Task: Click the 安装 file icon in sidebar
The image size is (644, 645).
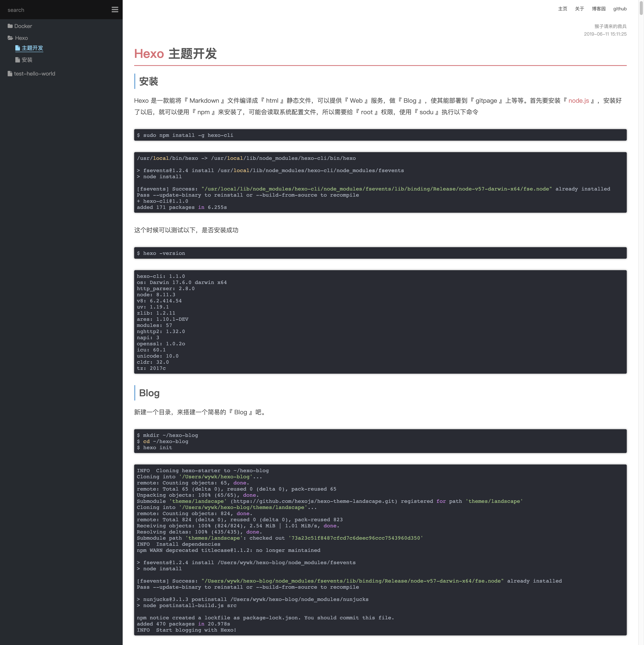Action: tap(18, 60)
